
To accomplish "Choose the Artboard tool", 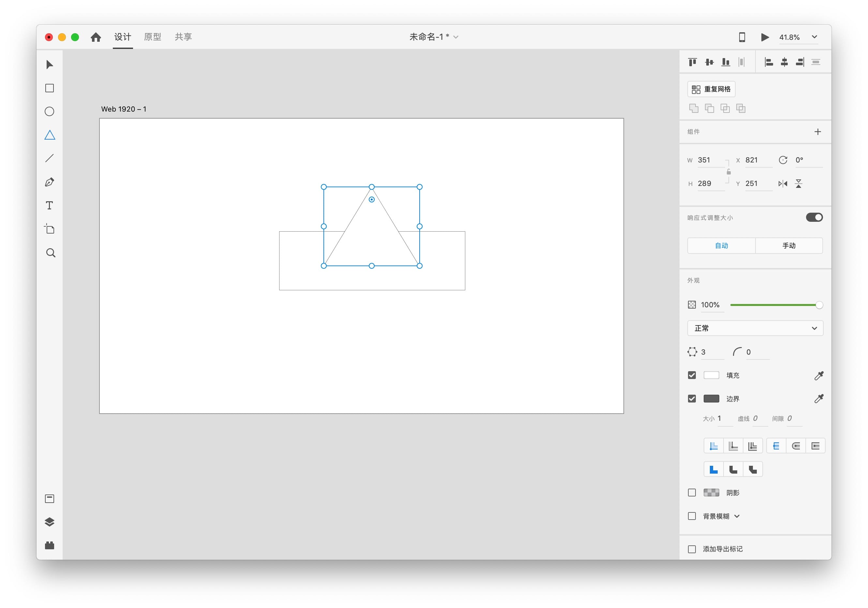I will tap(50, 229).
